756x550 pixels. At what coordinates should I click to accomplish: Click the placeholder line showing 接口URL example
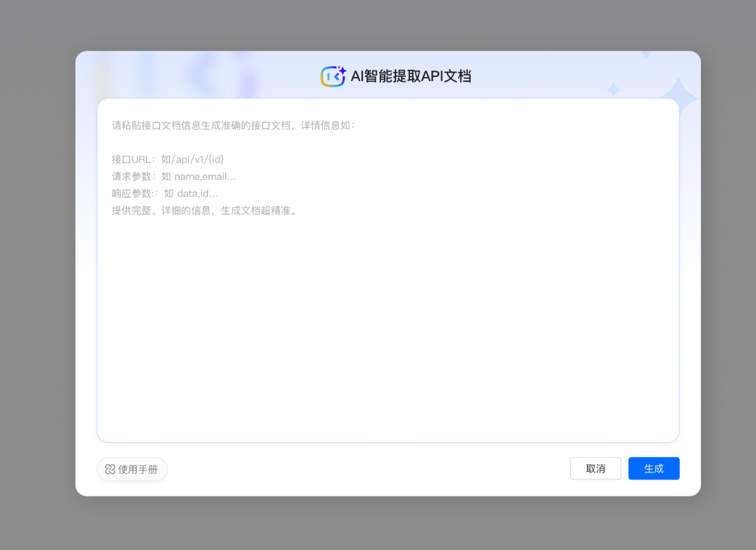pos(166,159)
